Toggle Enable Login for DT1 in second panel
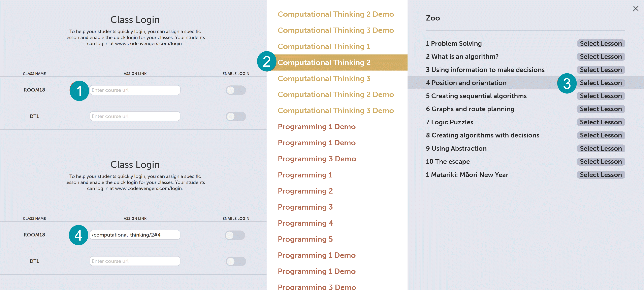Viewport: 644px width, 290px height. pos(235,261)
